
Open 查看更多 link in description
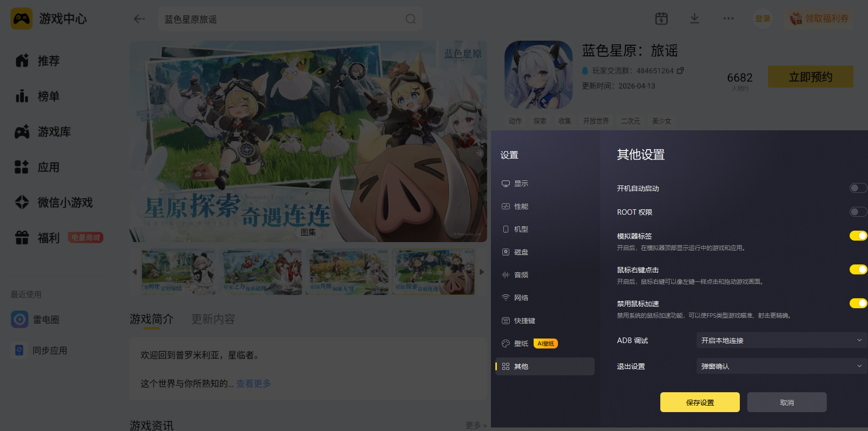253,383
